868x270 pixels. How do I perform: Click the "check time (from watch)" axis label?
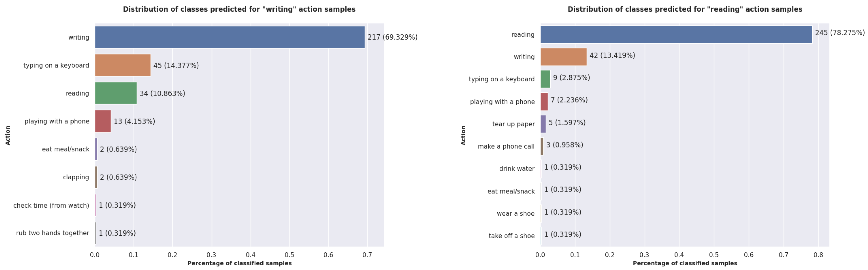51,205
